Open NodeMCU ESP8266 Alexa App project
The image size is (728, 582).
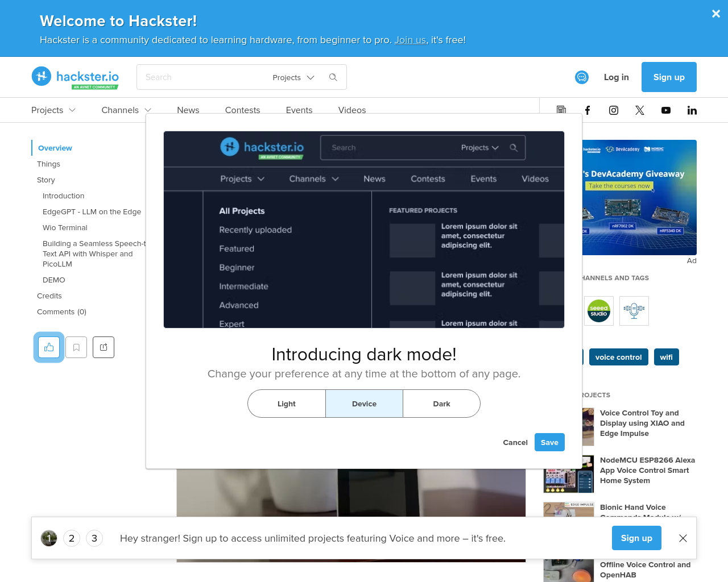647,470
